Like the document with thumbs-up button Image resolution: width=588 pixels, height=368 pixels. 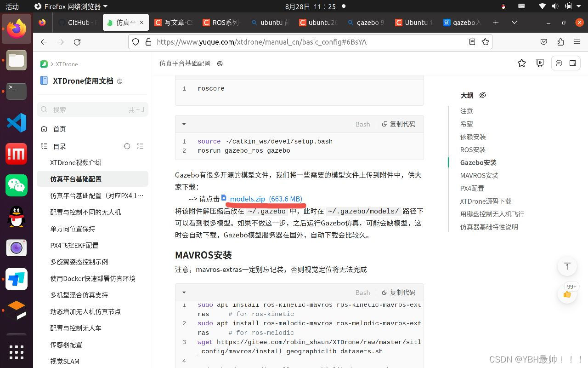tap(567, 293)
